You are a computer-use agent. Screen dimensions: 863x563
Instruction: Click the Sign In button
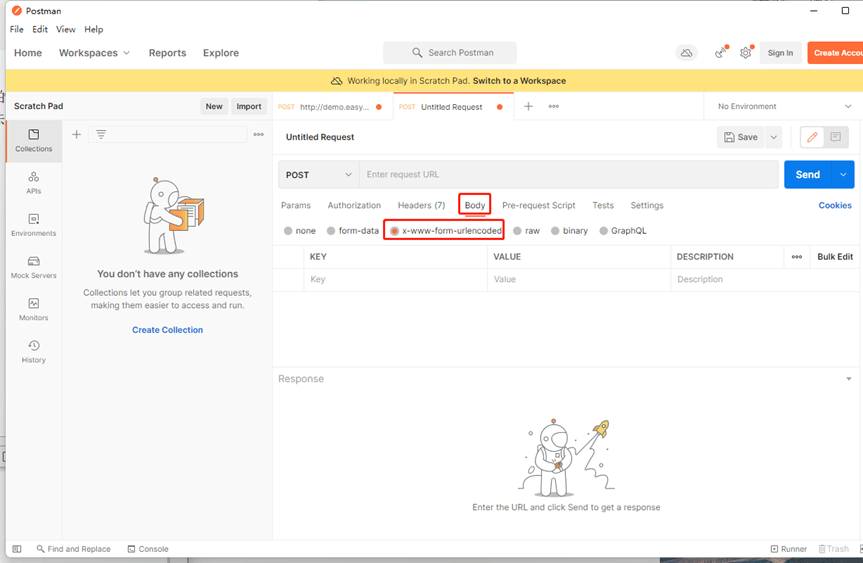click(780, 53)
